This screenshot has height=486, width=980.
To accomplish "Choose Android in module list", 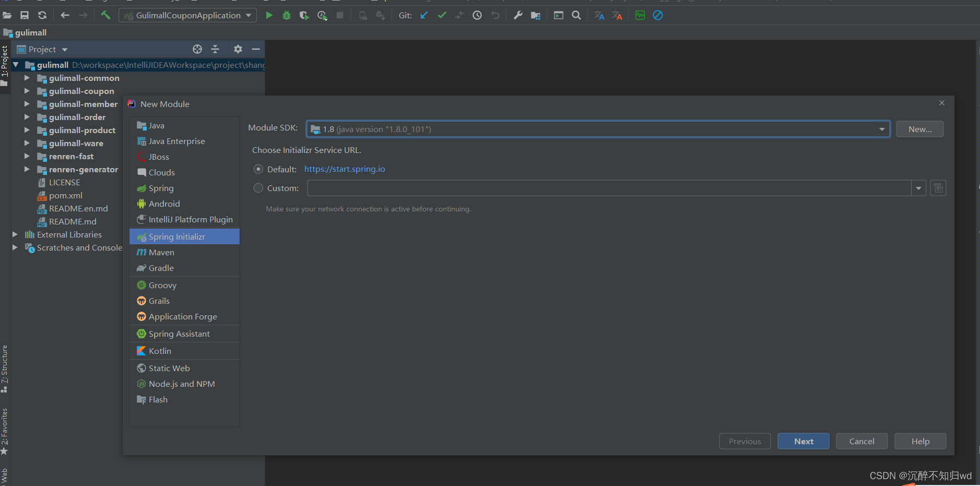I will pos(184,204).
